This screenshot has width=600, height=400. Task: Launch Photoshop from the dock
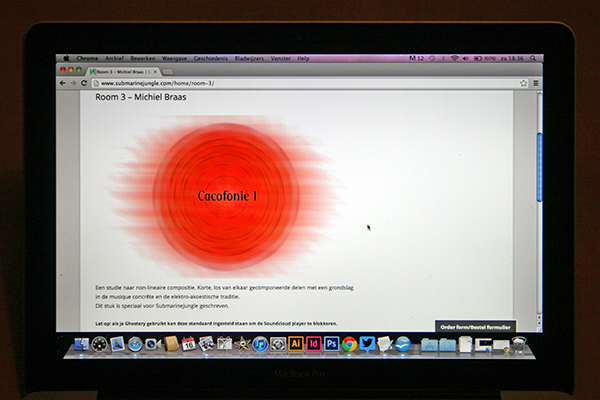(x=331, y=344)
